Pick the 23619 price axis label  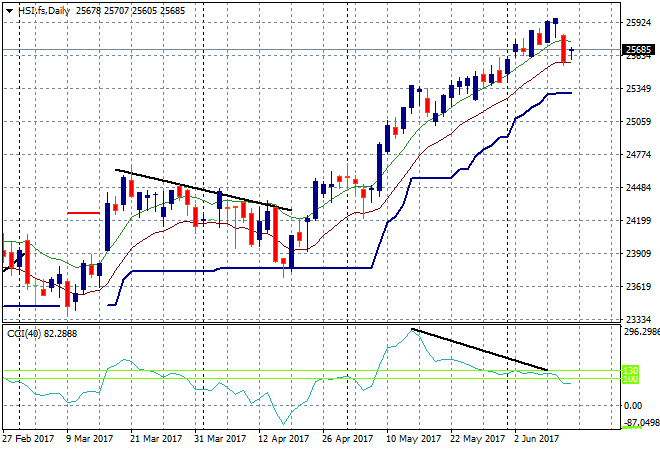(x=639, y=287)
